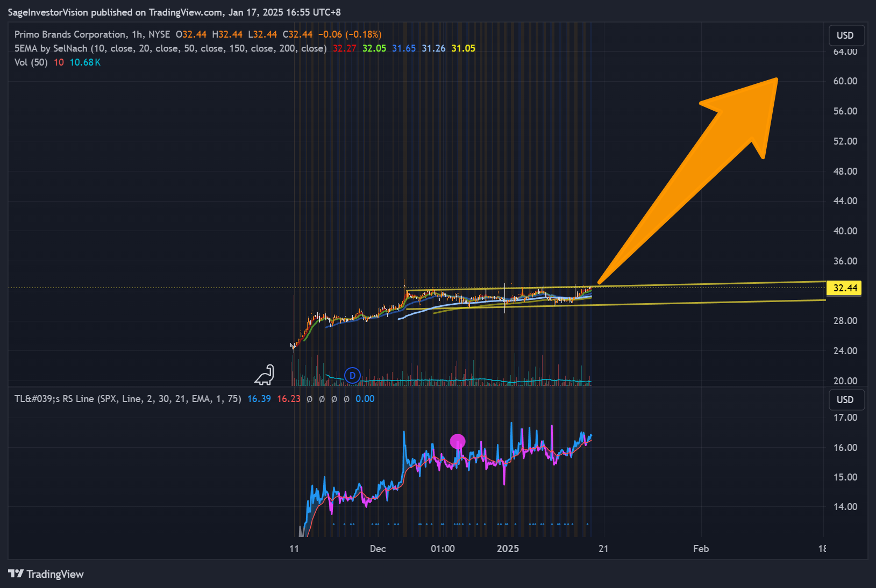Click the TL's RS Line indicator legend

click(127, 399)
